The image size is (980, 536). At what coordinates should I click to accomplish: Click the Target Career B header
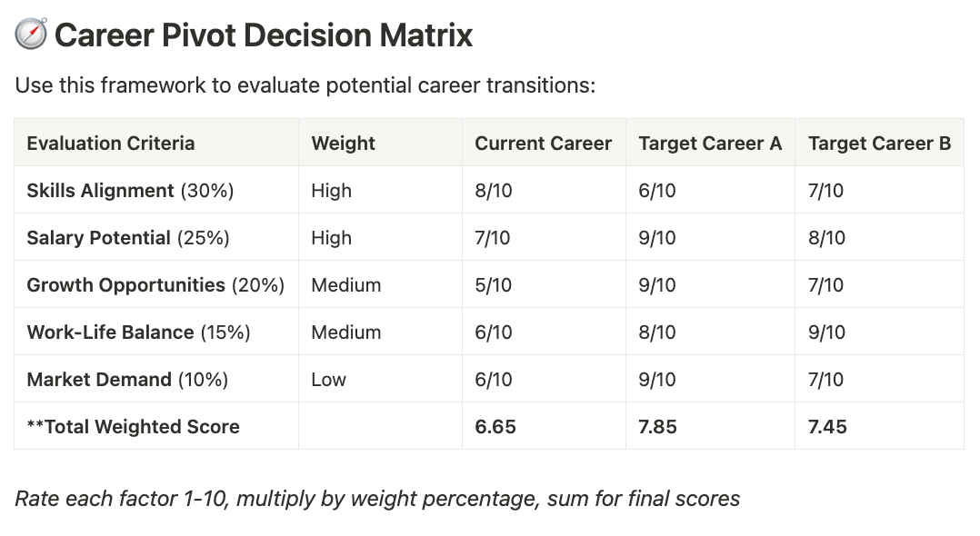(879, 144)
